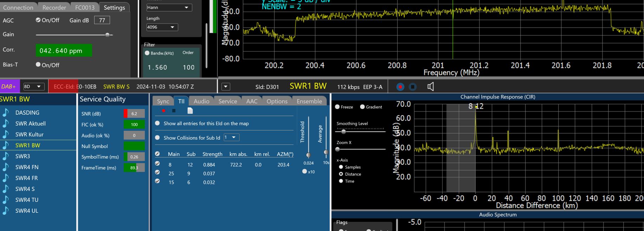This screenshot has width=644, height=231.
Task: Stop TII recording with square icon
Action: click(174, 111)
